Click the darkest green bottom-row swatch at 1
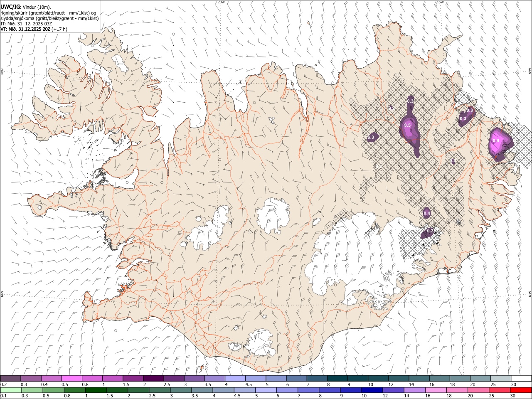The width and height of the screenshot is (532, 399). click(96, 390)
